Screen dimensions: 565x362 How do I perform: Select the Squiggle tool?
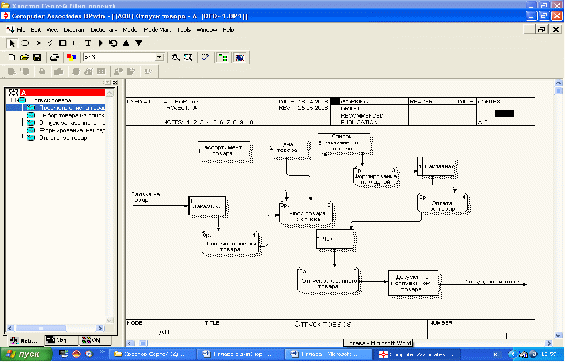pyautogui.click(x=50, y=43)
